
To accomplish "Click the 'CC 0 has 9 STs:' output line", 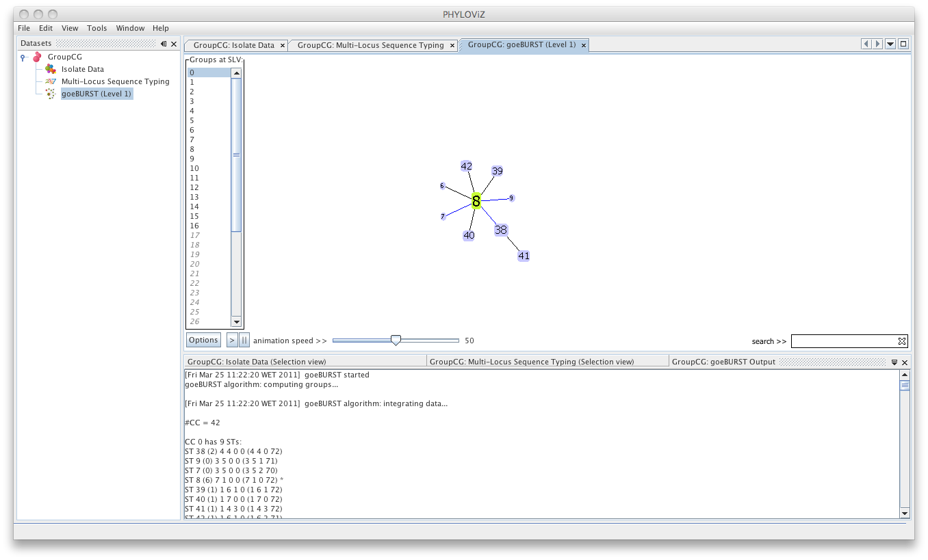I will click(x=213, y=442).
